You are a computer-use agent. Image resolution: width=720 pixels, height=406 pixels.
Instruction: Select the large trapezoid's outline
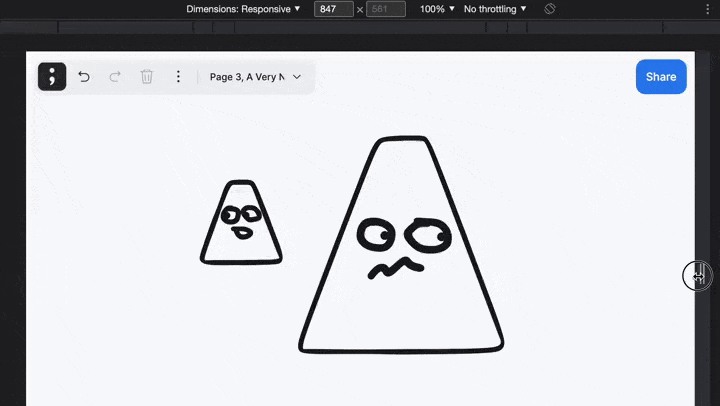(400, 350)
